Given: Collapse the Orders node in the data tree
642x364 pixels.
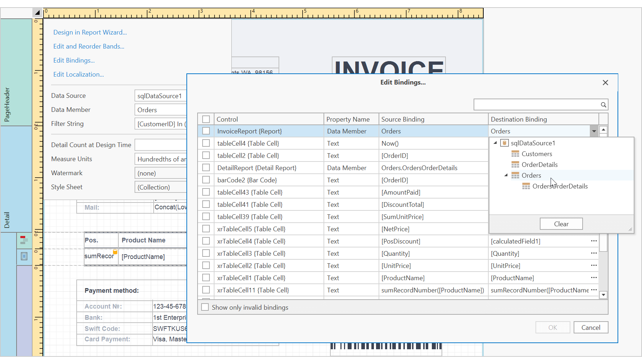Looking at the screenshot, I should [507, 175].
